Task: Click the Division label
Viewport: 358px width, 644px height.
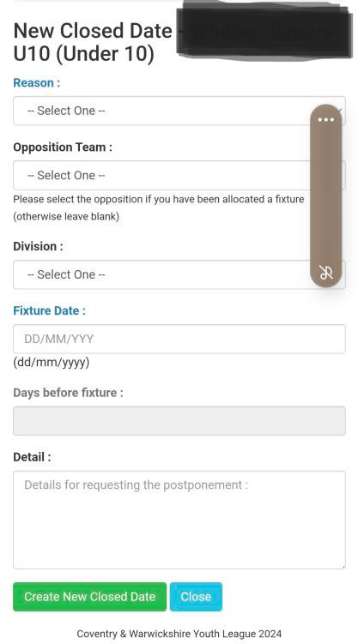Action: click(x=39, y=246)
